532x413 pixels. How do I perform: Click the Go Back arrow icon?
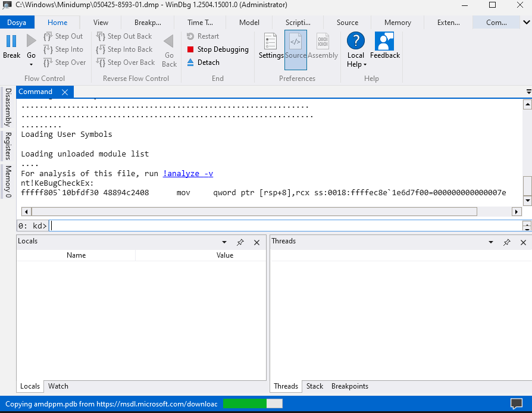click(169, 42)
